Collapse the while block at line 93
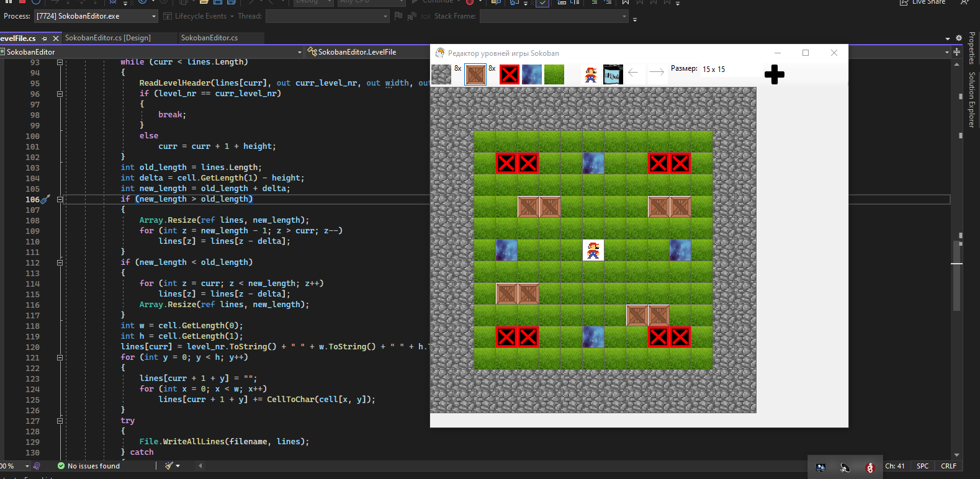This screenshot has height=479, width=980. [x=60, y=62]
